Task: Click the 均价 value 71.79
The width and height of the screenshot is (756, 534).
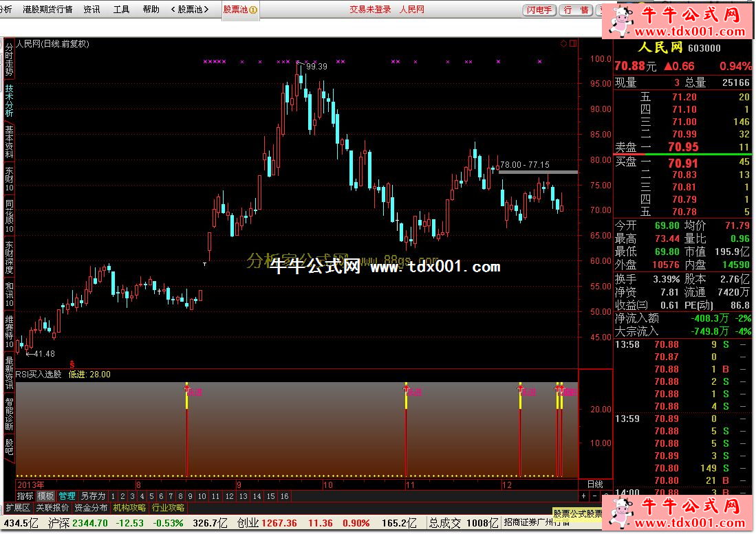Action: pyautogui.click(x=737, y=225)
